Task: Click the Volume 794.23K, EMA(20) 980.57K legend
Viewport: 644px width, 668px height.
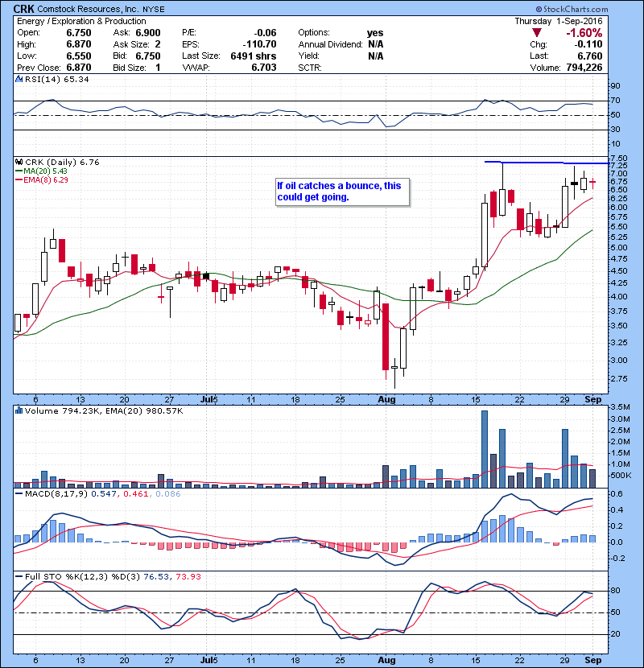Action: pos(104,410)
